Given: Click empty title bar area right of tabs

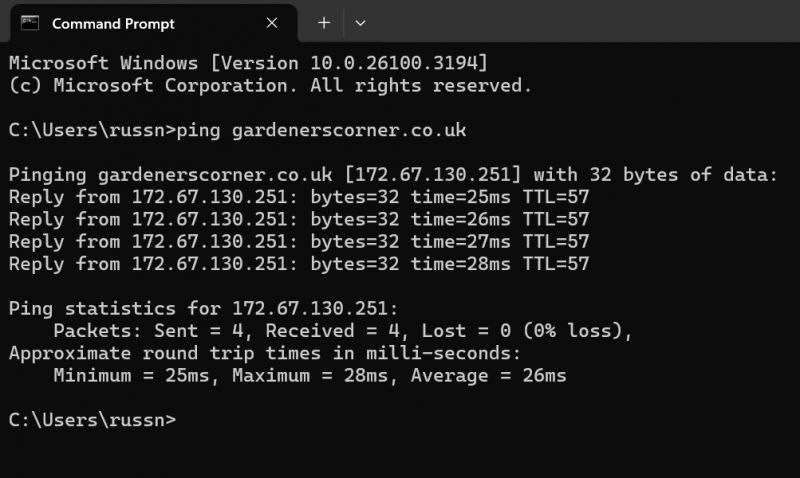Looking at the screenshot, I should pyautogui.click(x=580, y=22).
